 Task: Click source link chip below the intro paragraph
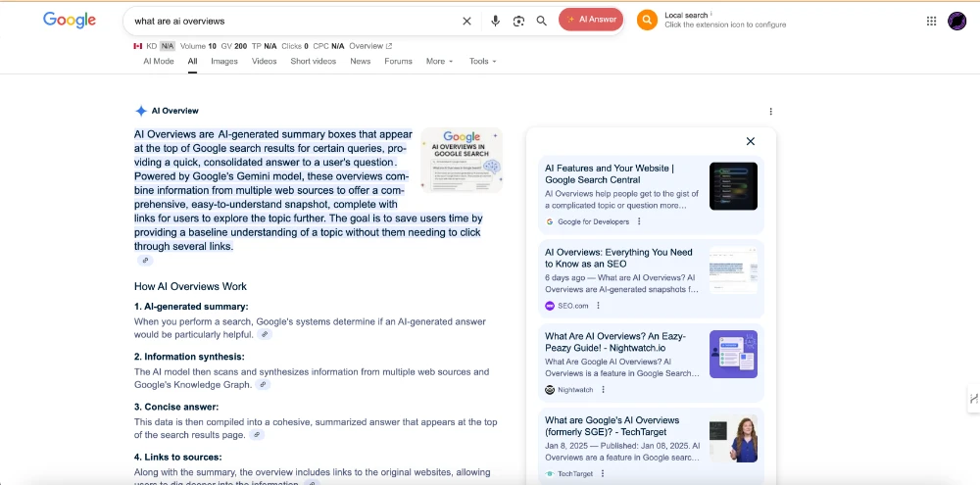[145, 260]
